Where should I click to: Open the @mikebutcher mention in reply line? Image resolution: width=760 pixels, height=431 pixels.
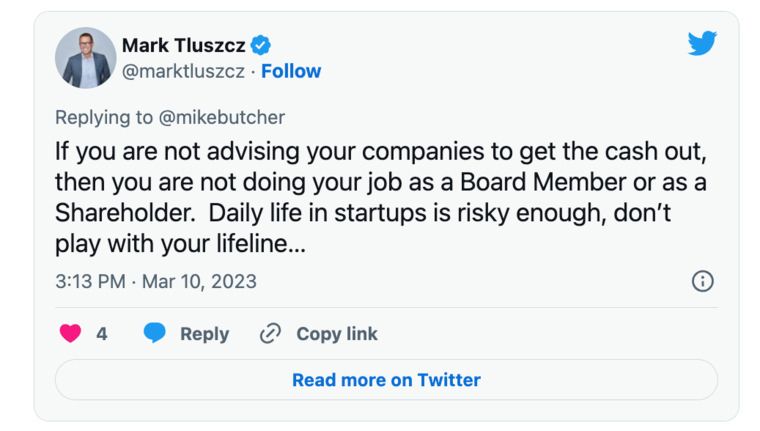click(222, 117)
